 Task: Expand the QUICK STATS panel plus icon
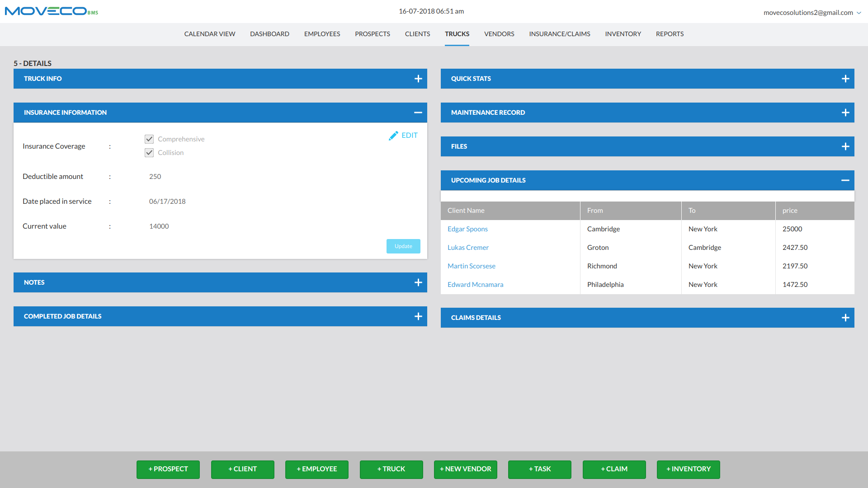(845, 78)
